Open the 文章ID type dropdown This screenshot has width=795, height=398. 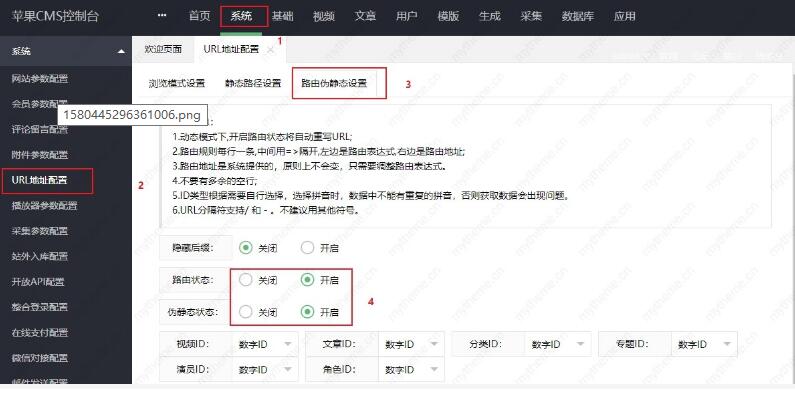(x=411, y=344)
